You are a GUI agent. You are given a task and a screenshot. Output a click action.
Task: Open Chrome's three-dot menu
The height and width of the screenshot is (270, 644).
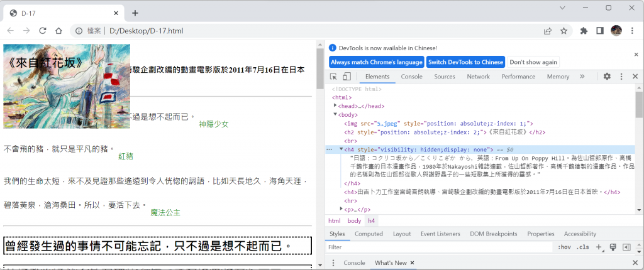click(x=632, y=31)
